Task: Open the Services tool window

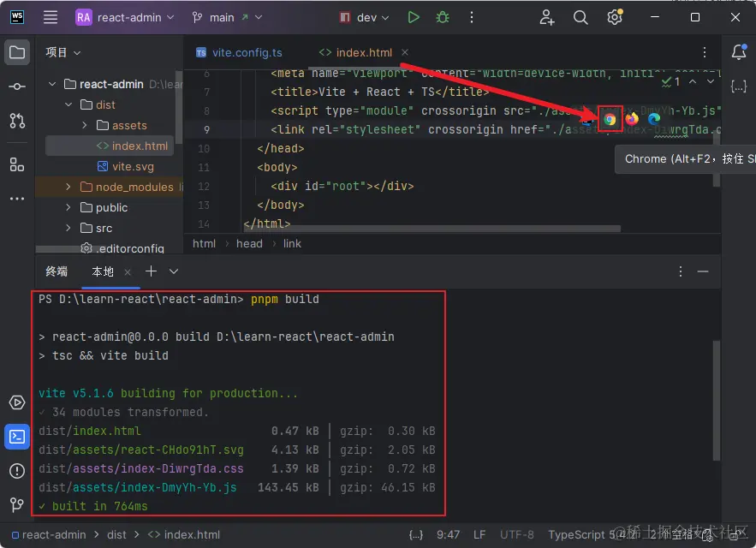Action: 17,402
